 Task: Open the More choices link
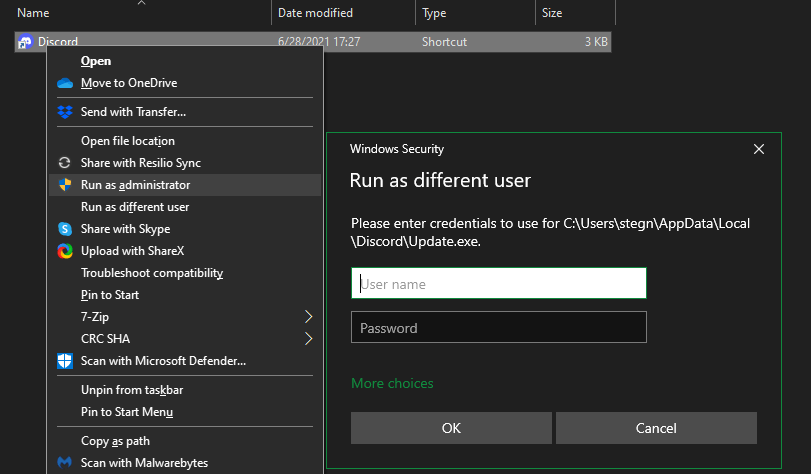(392, 384)
